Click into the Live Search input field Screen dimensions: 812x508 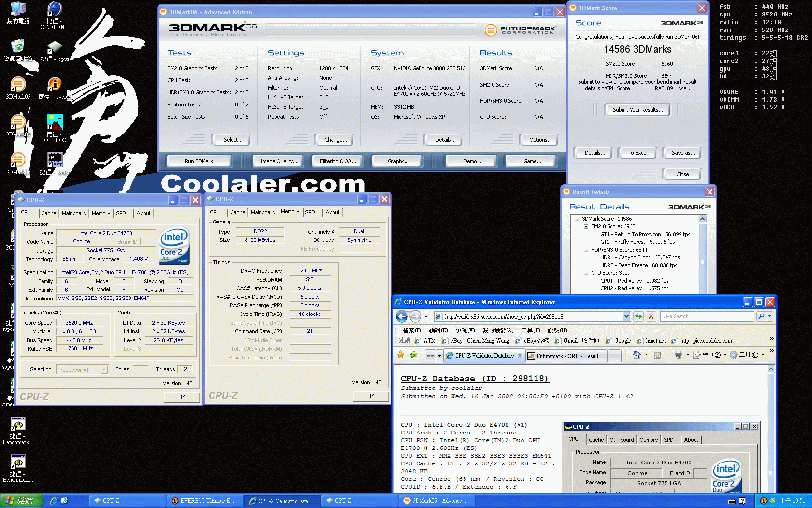[x=707, y=316]
